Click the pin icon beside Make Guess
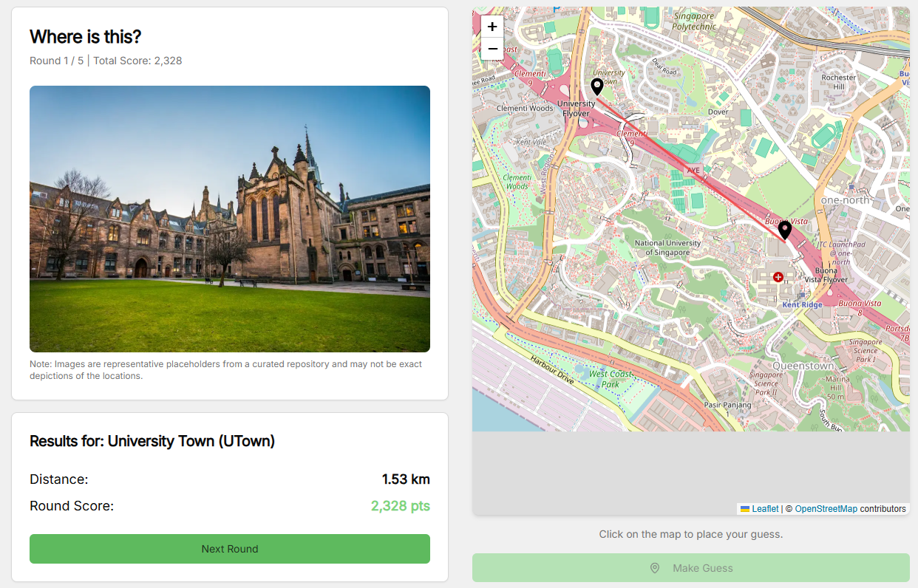 pyautogui.click(x=654, y=568)
